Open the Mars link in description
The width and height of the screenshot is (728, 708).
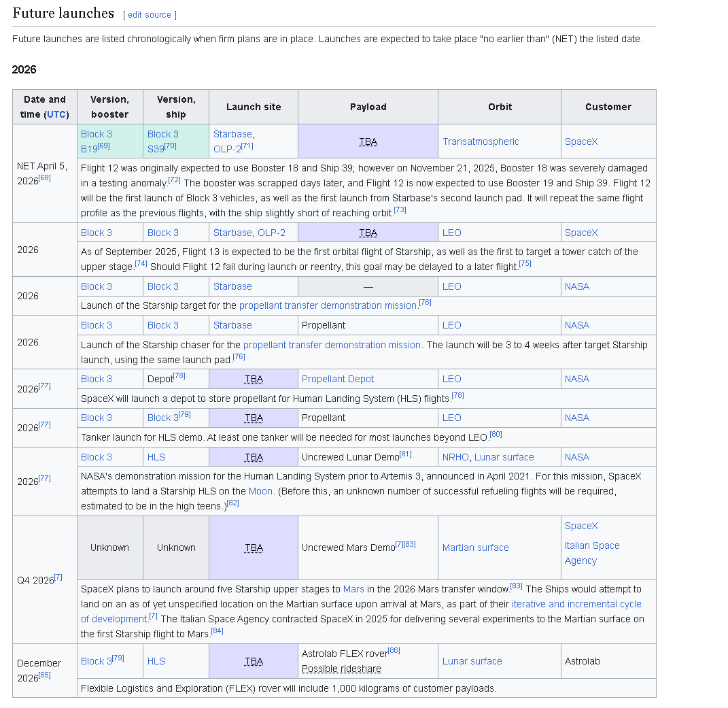click(x=353, y=590)
